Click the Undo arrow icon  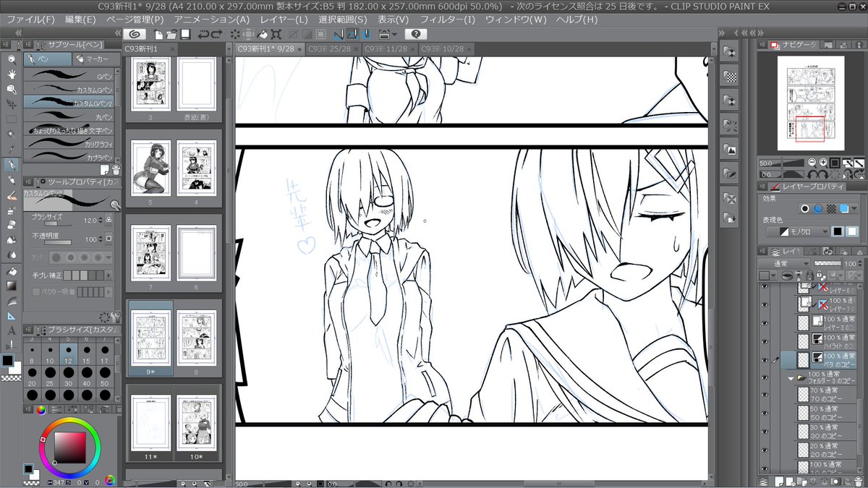point(203,34)
